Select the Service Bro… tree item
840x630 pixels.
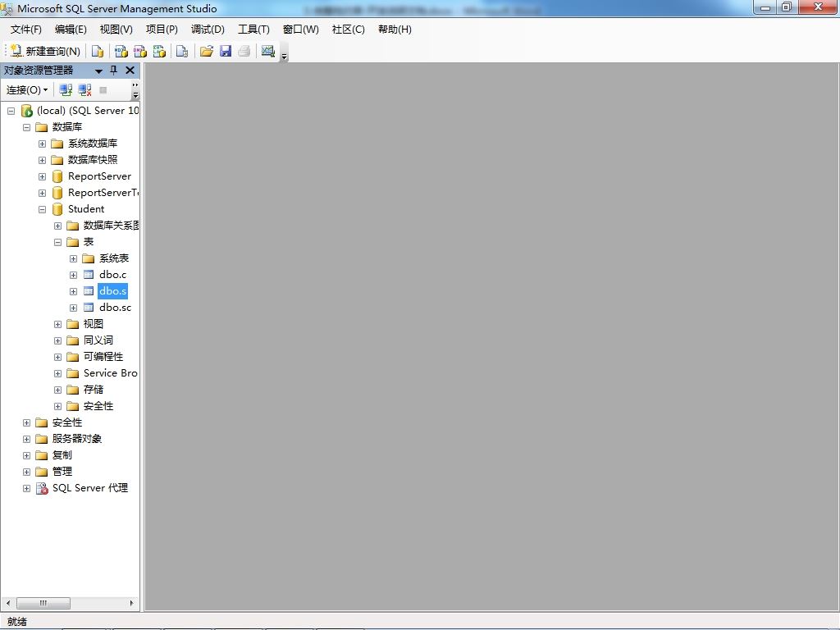click(x=111, y=373)
